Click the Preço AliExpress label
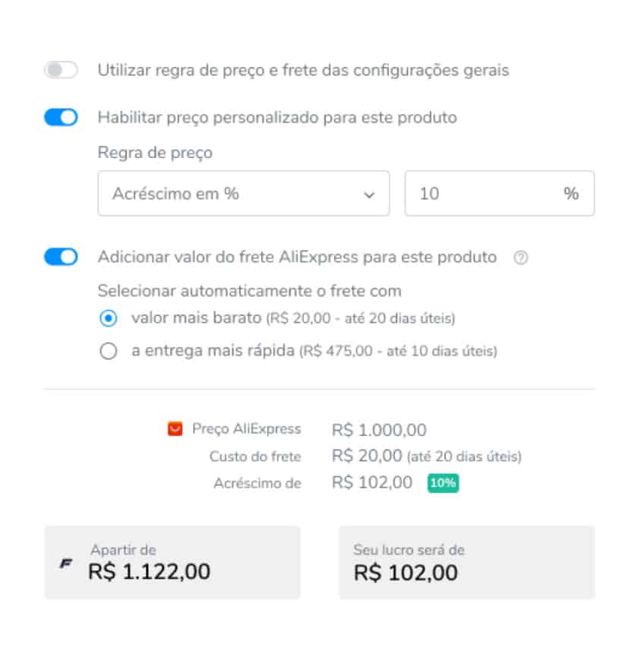644x654 pixels. [246, 429]
